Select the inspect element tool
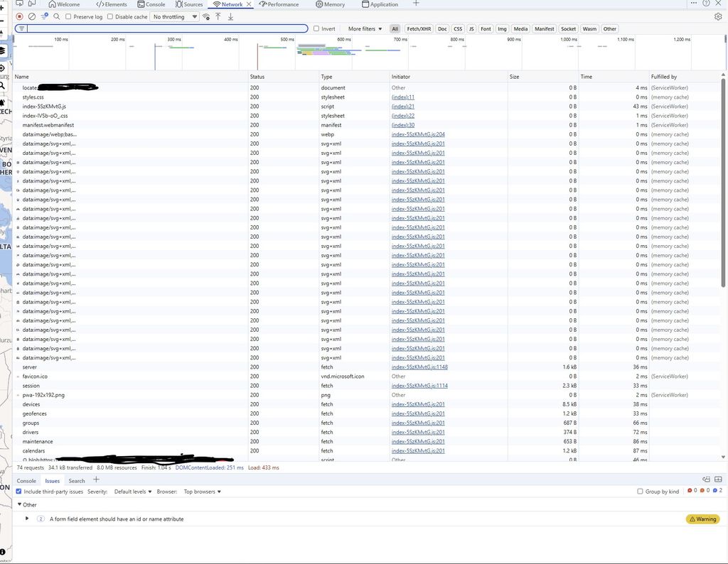The image size is (728, 564). click(19, 4)
